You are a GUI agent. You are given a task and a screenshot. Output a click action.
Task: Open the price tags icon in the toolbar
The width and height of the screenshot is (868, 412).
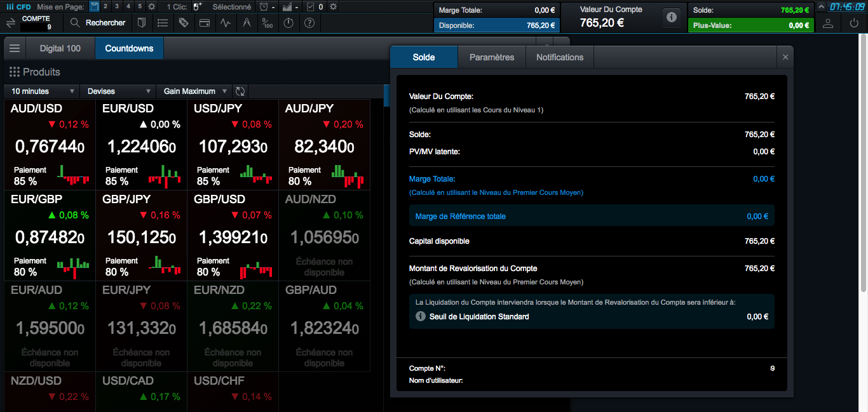click(x=184, y=22)
